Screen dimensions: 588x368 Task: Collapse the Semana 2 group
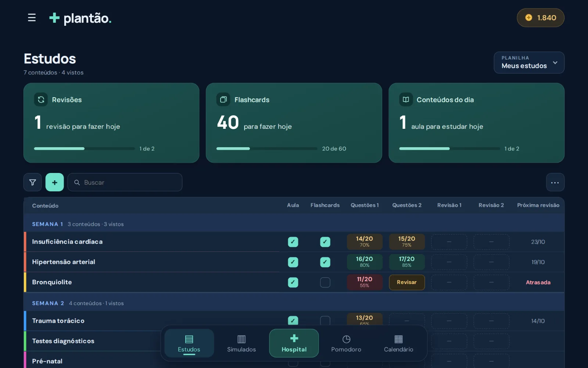pyautogui.click(x=294, y=303)
